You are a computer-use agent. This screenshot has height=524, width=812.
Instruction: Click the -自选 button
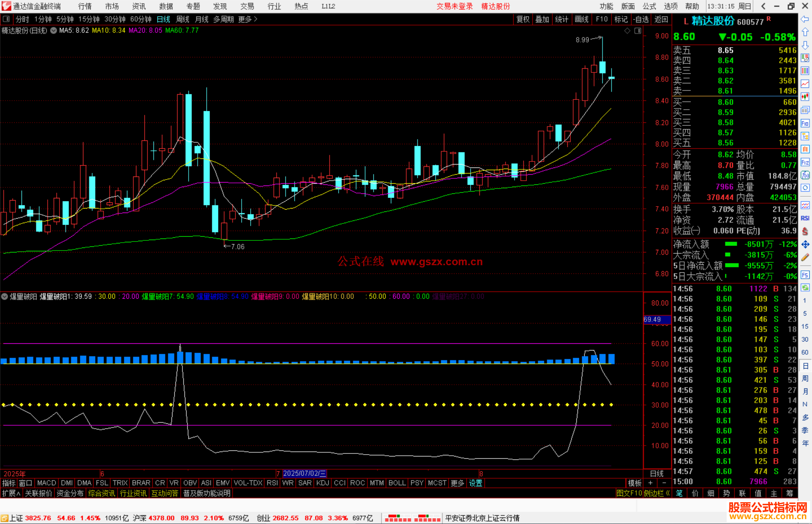click(641, 19)
